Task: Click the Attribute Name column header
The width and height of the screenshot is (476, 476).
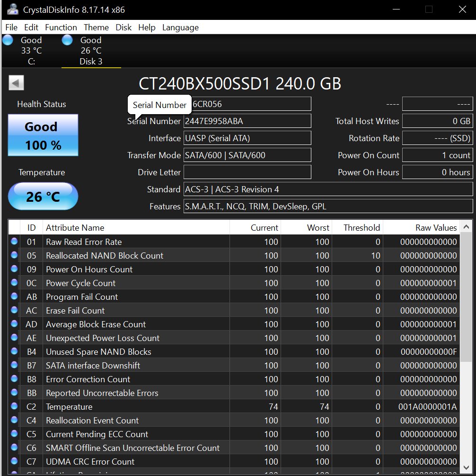Action: pyautogui.click(x=136, y=227)
